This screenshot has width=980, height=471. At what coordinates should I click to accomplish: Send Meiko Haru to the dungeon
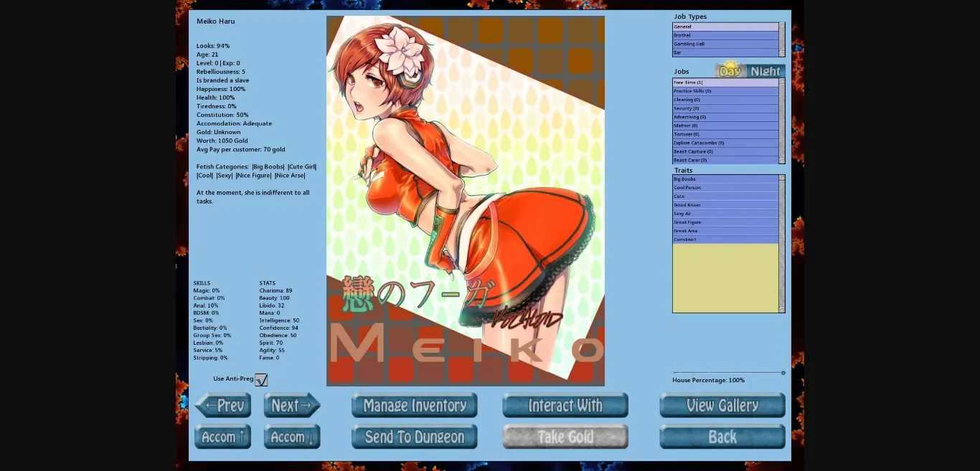[414, 437]
